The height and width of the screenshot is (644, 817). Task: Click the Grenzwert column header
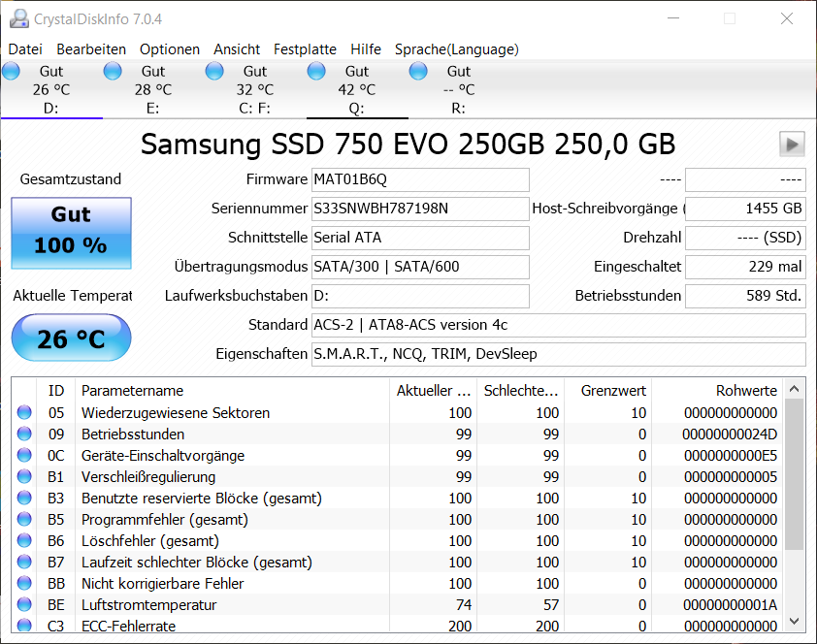click(x=607, y=391)
